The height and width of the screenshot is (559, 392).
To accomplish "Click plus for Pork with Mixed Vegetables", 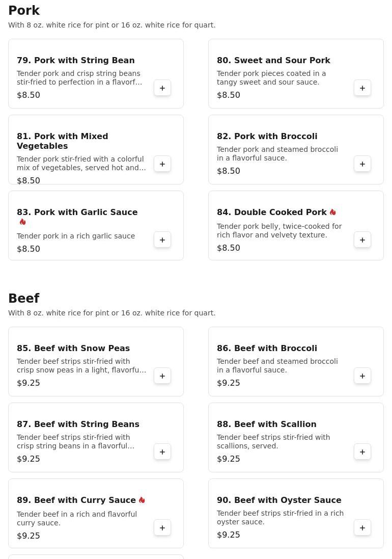I will (162, 164).
